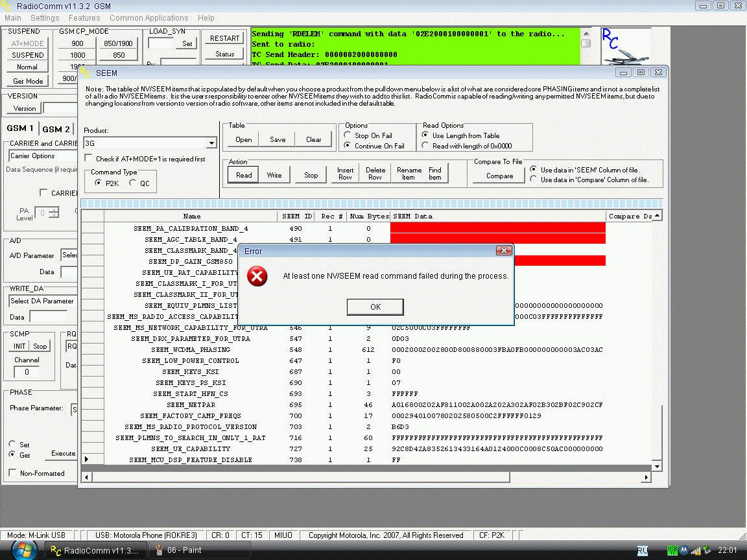Switch to the GSM 1 tab
The height and width of the screenshot is (560, 747).
click(19, 128)
